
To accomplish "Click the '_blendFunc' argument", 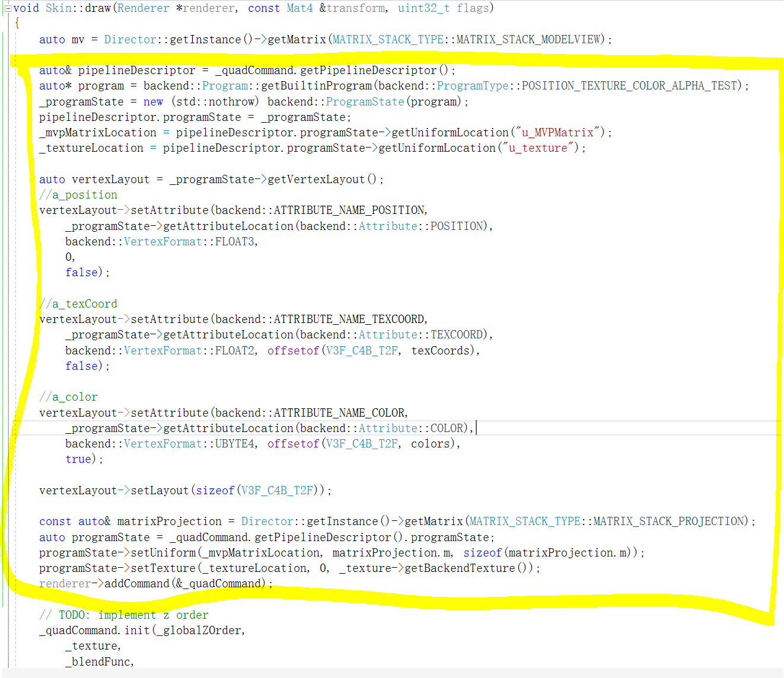I will (x=98, y=662).
